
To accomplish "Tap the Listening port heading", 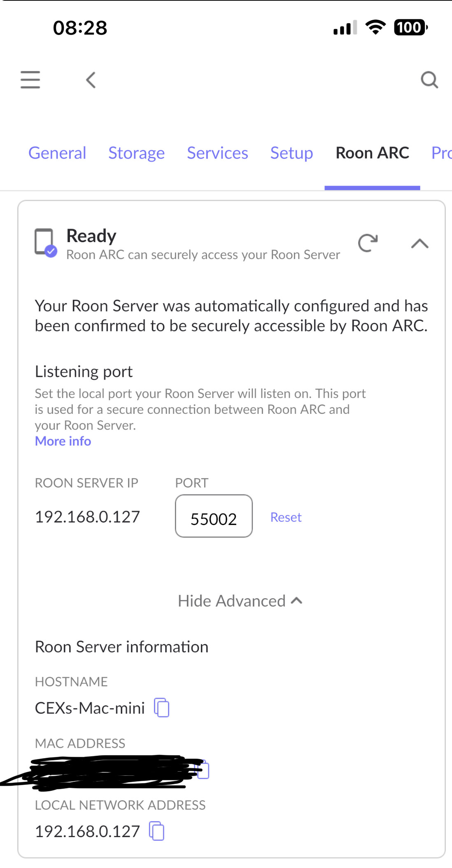I will point(84,372).
